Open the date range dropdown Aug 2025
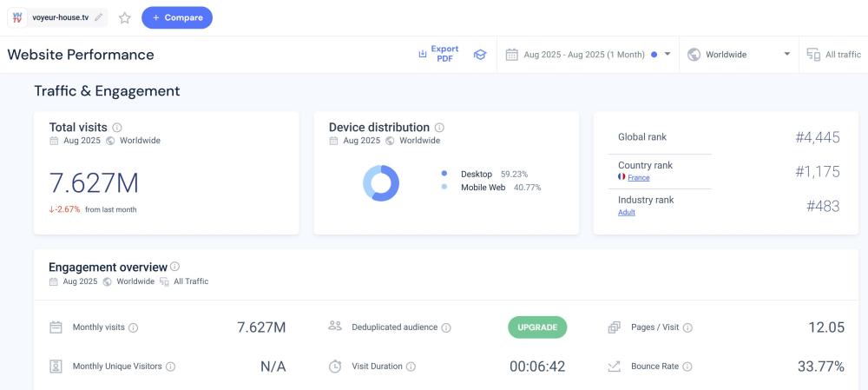The width and height of the screenshot is (868, 390). [588, 55]
